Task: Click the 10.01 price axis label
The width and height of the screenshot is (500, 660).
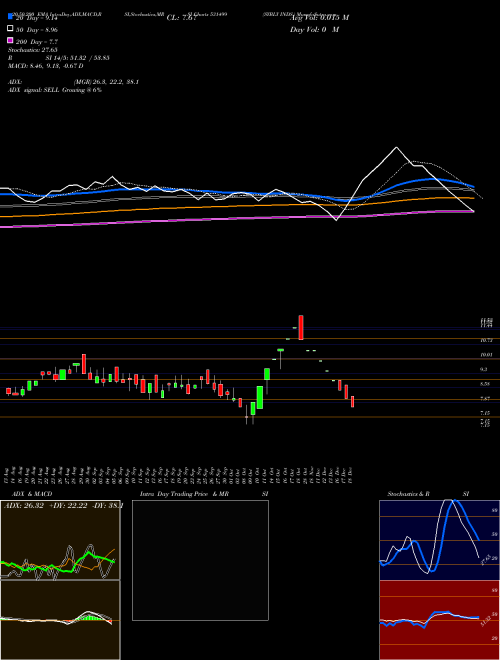Action: point(487,355)
